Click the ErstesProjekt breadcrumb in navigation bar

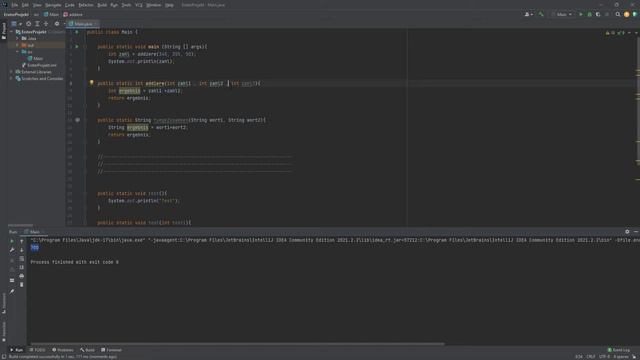(16, 14)
